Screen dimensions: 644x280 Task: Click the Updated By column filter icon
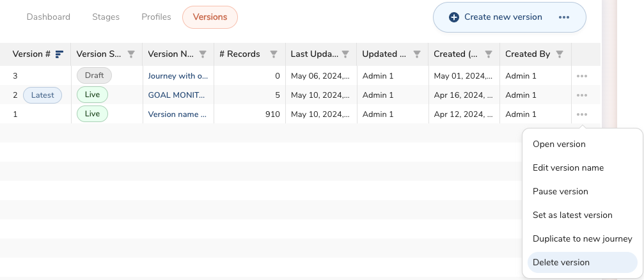(417, 54)
